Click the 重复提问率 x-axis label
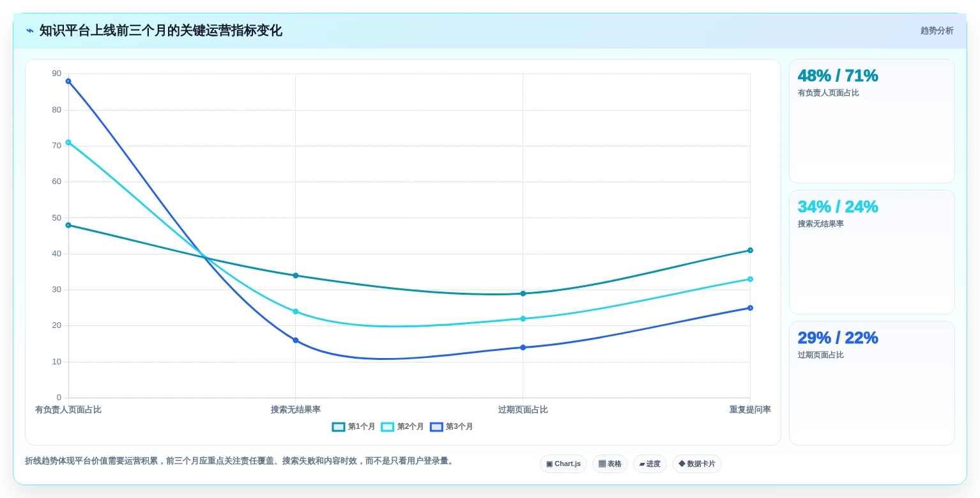Screen dimensions: 980x498 pyautogui.click(x=750, y=410)
